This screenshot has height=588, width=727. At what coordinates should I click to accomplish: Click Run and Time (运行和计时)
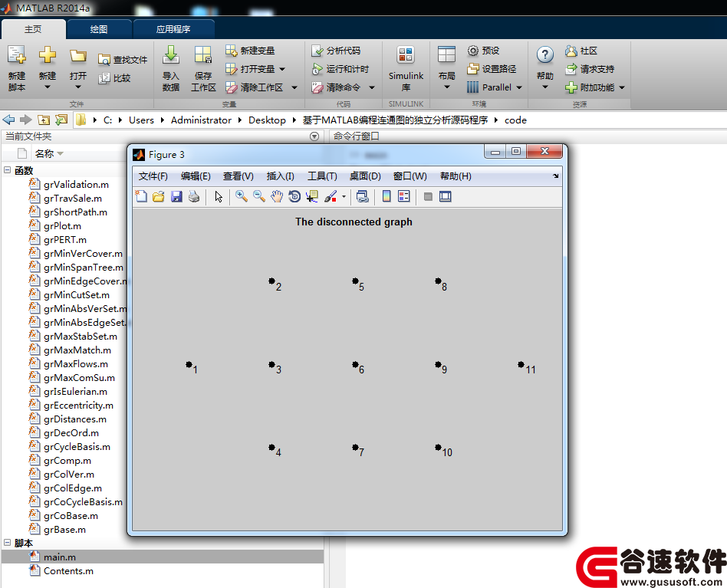point(340,68)
